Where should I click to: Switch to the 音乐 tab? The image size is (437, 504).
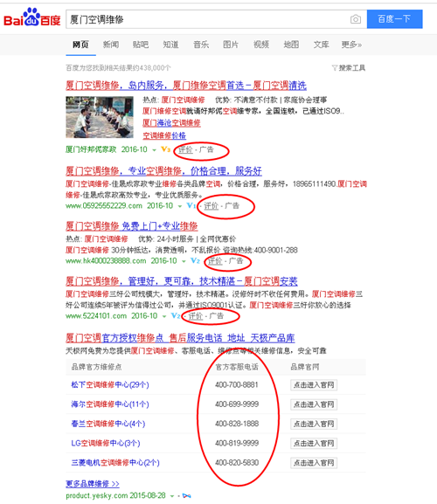[x=201, y=45]
